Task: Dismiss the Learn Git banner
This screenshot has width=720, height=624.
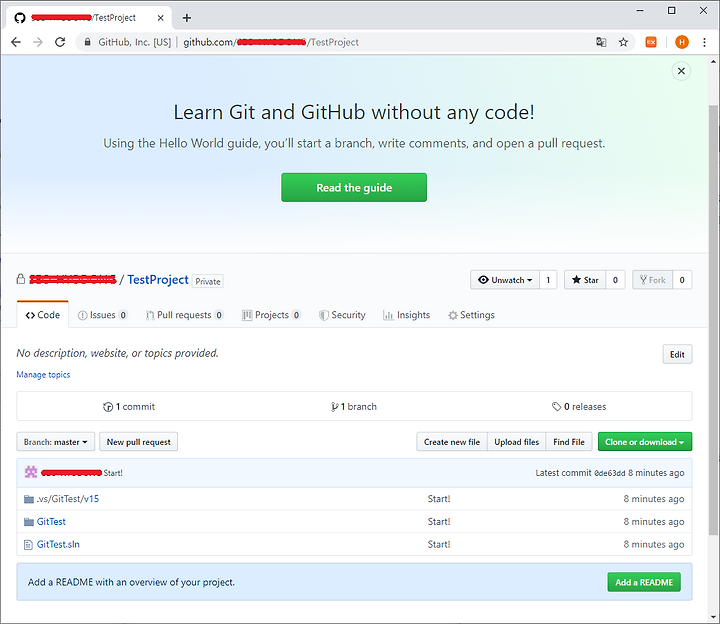Action: (681, 71)
